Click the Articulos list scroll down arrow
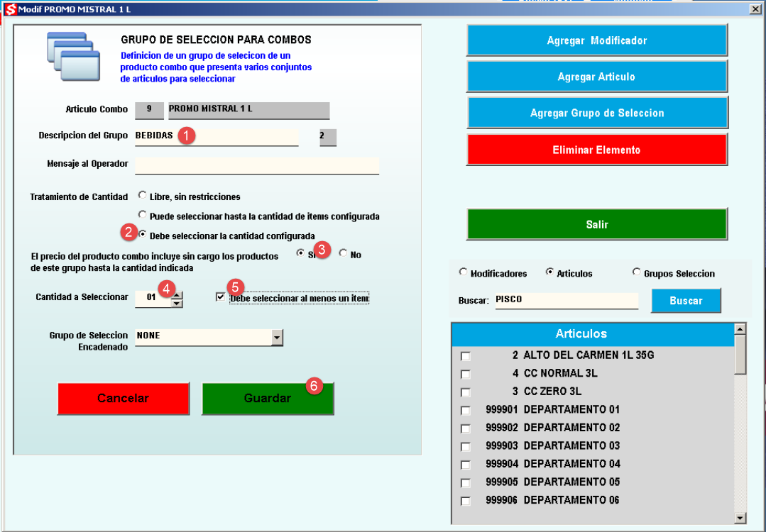Viewport: 766px width, 532px height. [740, 518]
